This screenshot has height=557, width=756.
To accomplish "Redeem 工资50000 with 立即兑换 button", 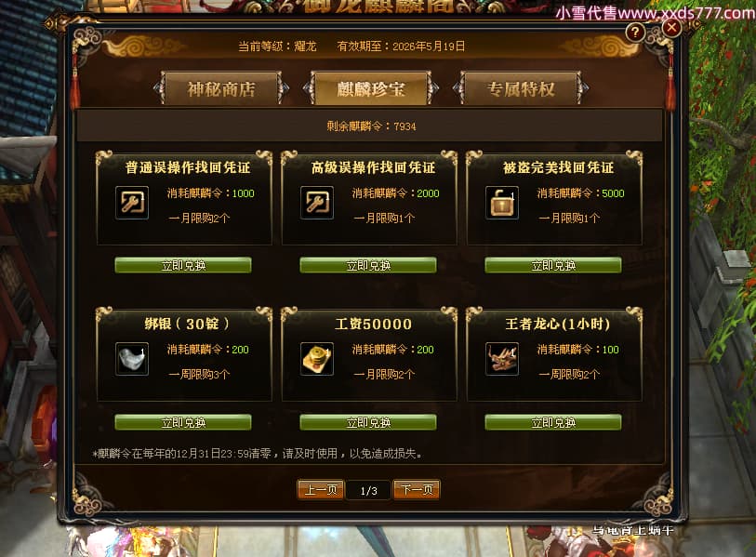I will [x=368, y=422].
